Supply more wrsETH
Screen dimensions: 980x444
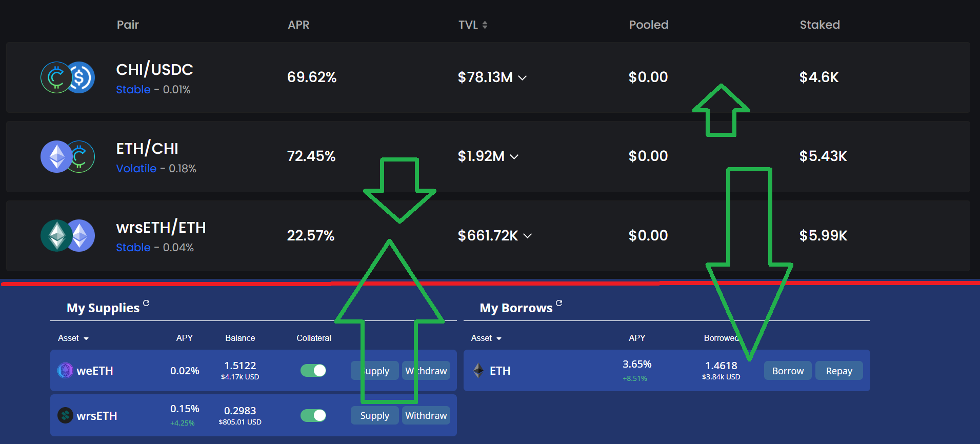pyautogui.click(x=374, y=415)
